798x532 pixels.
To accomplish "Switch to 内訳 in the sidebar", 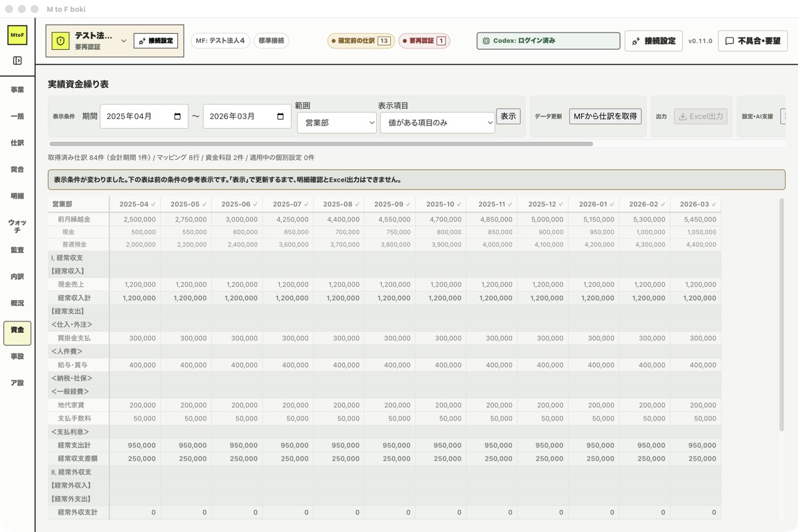I will tap(17, 276).
